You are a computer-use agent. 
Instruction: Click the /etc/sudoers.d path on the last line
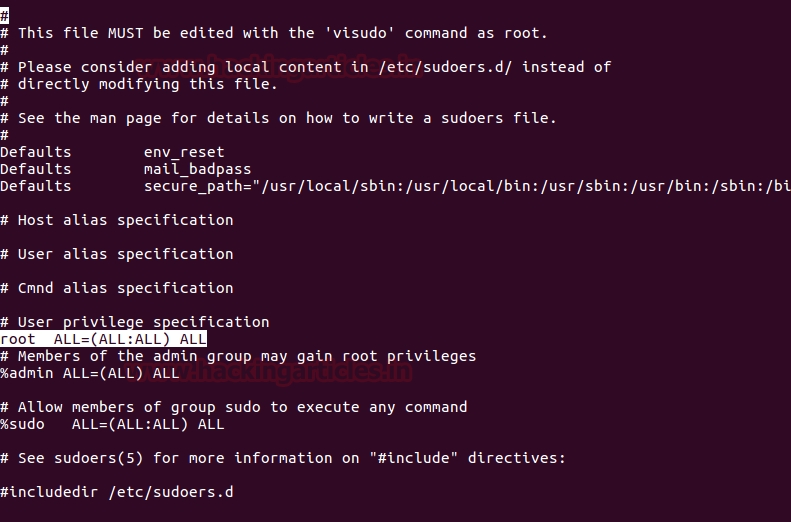(x=171, y=492)
